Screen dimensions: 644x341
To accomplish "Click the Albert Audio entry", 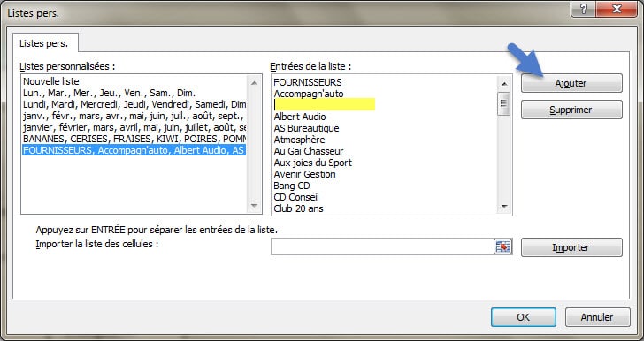I will (300, 117).
